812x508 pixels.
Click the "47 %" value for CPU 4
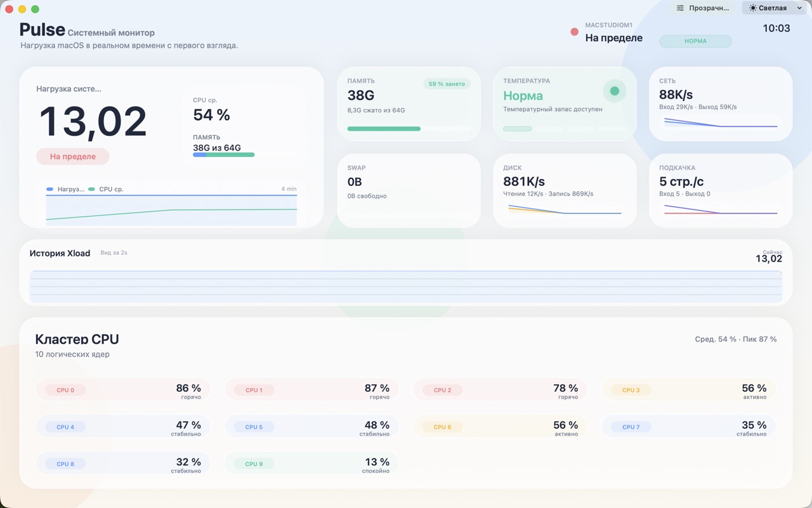[x=188, y=425]
